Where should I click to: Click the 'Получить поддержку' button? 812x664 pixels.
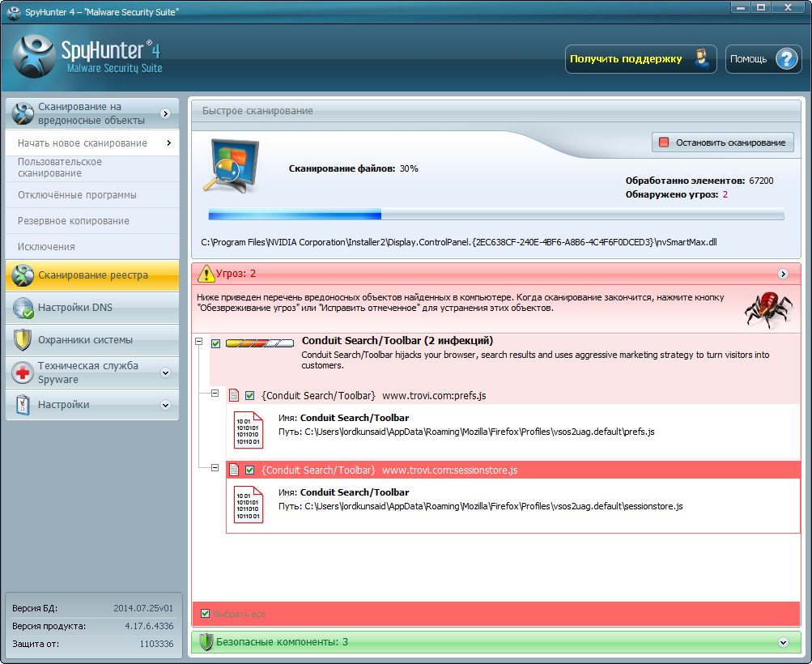(640, 59)
